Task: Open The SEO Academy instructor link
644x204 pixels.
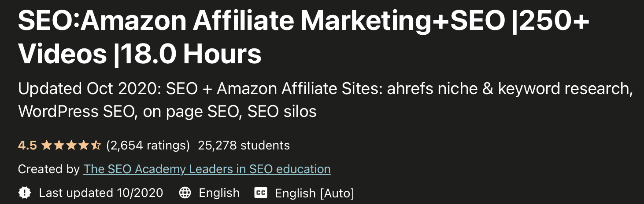Action: click(x=207, y=169)
